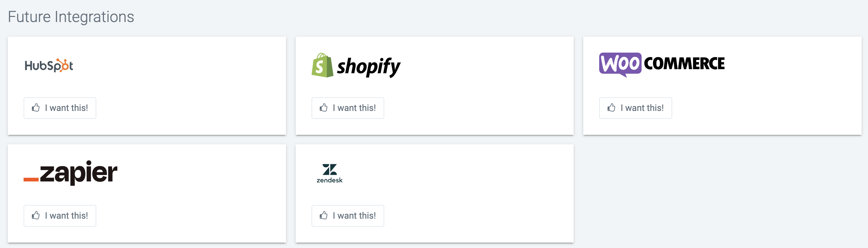Select the Shopify integration card
This screenshot has height=248, width=868.
coord(434,86)
